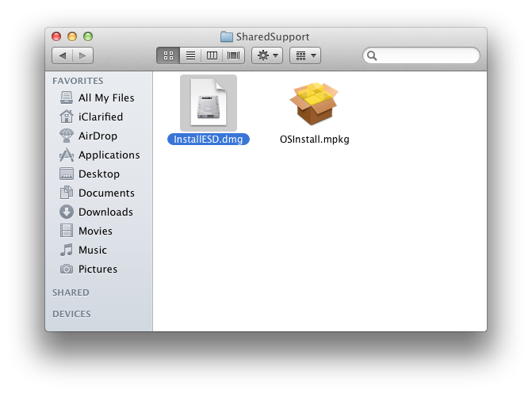Open the Applications folder label
Viewport: 532px width, 394px height.
(109, 155)
